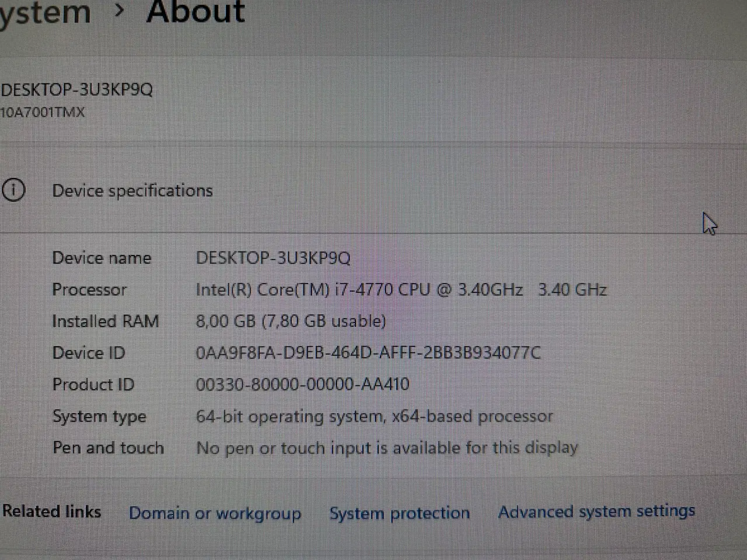Click the Device name label
This screenshot has height=560, width=747.
coord(102,258)
